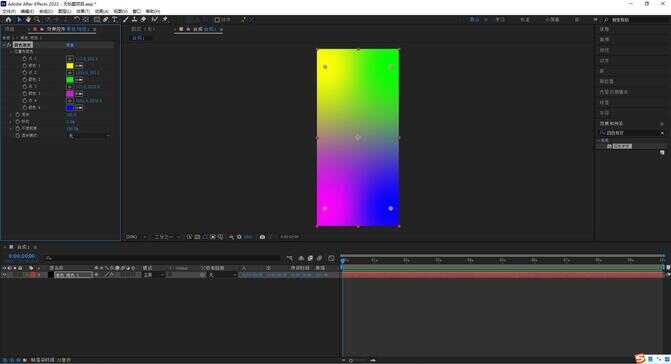
Task: Toggle visibility eye of timeline layer
Action: (x=4, y=275)
